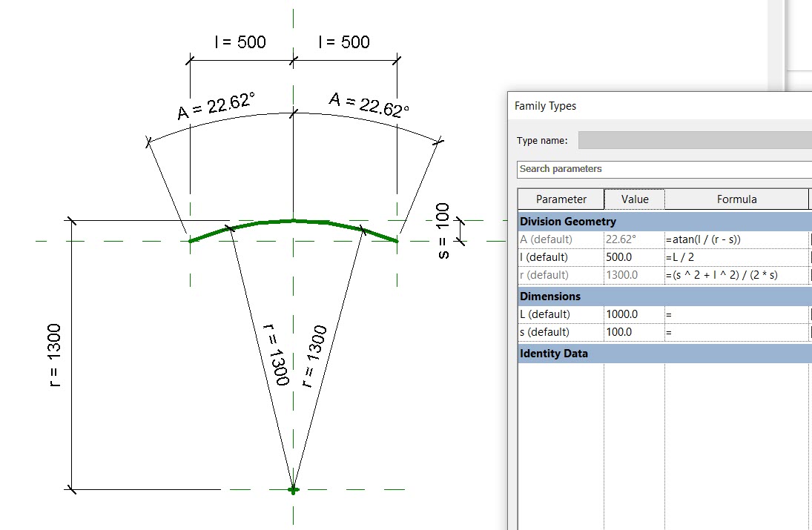
Task: Edit the 1000.0 value for L
Action: coord(634,314)
